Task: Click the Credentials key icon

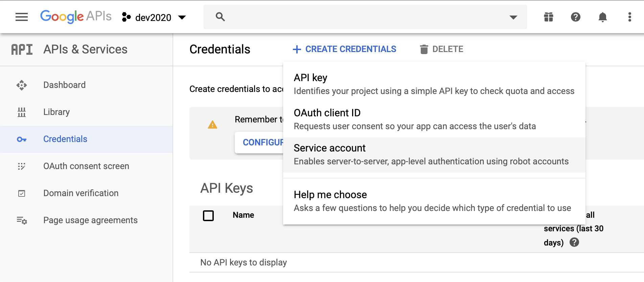Action: (22, 139)
